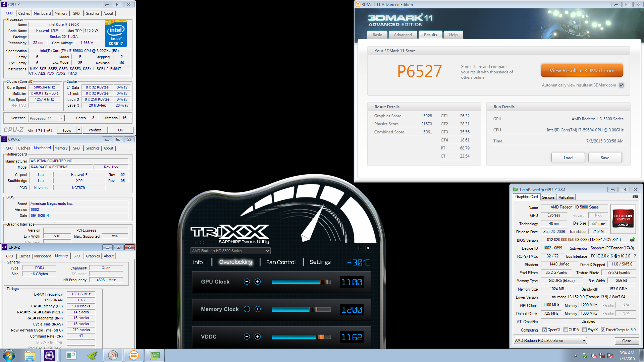644x362 pixels.
Task: Click the Validate button in CPU-Z
Action: tap(95, 130)
